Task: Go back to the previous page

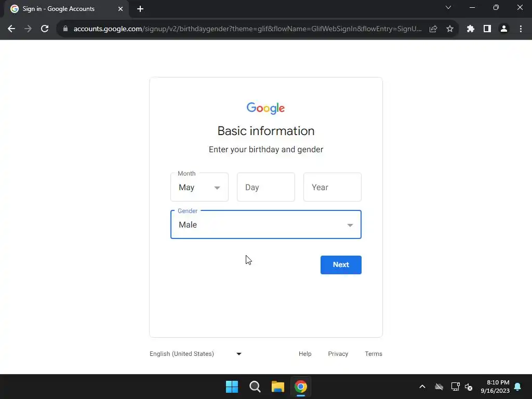Action: pyautogui.click(x=11, y=29)
